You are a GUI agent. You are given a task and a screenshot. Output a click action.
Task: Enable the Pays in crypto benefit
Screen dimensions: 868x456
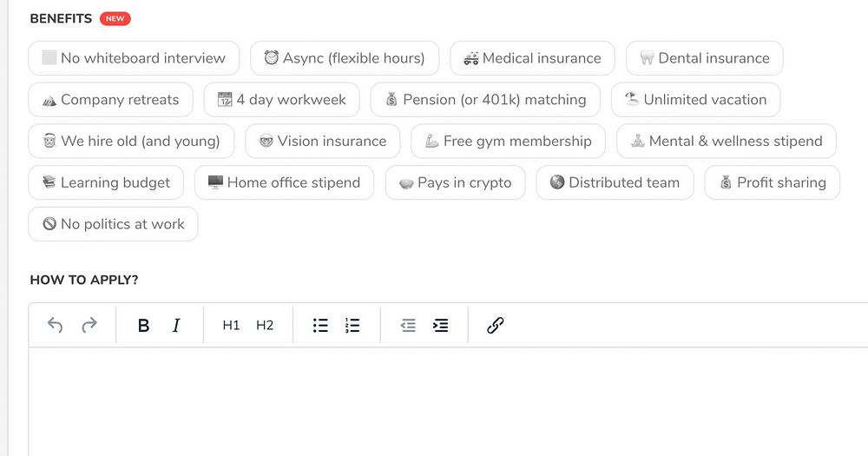(x=455, y=183)
